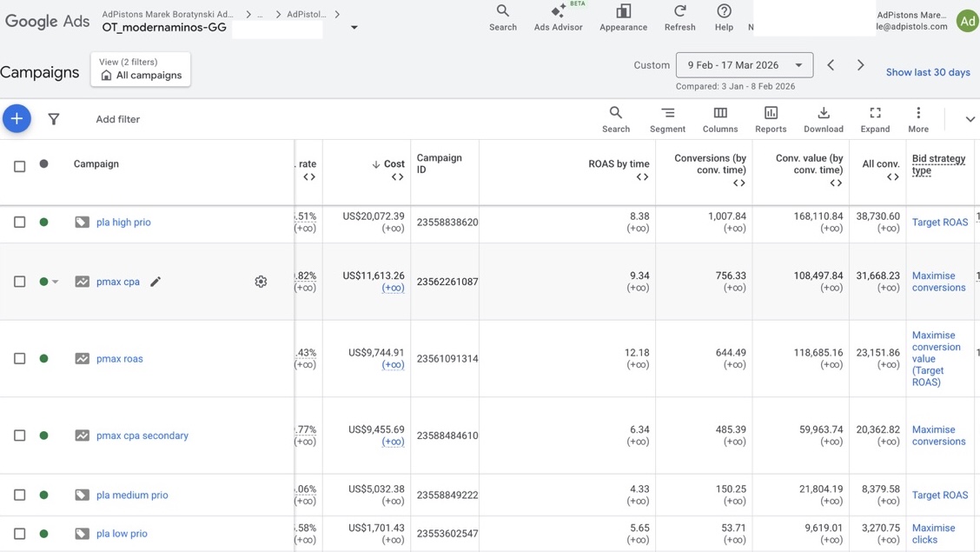Select campaign ID 23558838620
The height and width of the screenshot is (552, 980).
coord(447,222)
